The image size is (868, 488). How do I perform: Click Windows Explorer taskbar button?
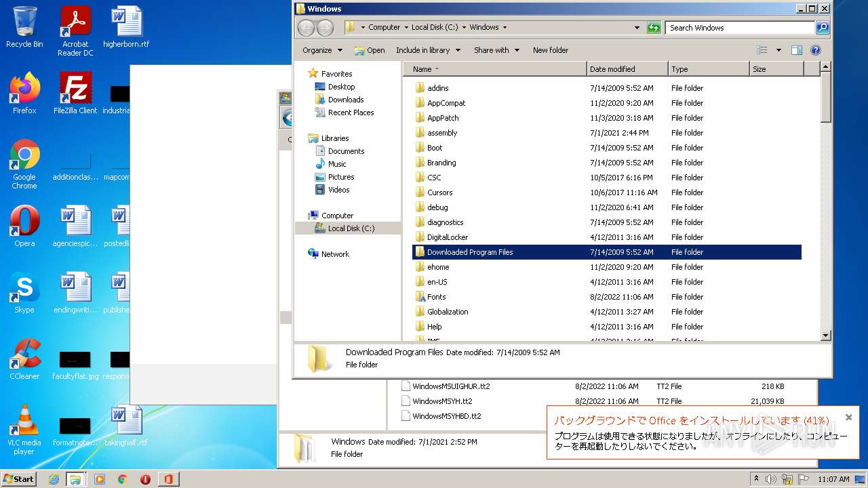pos(75,479)
